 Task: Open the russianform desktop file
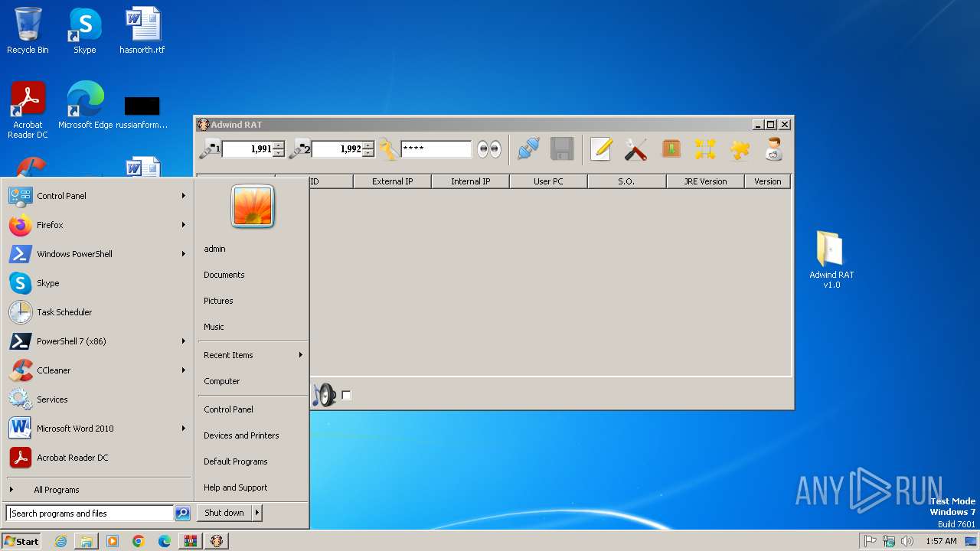(x=142, y=110)
